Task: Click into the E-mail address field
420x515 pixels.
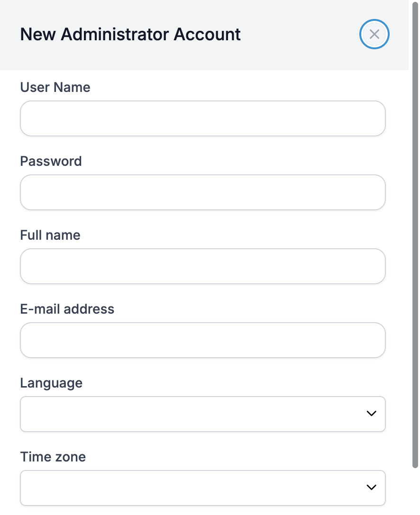Action: (203, 340)
